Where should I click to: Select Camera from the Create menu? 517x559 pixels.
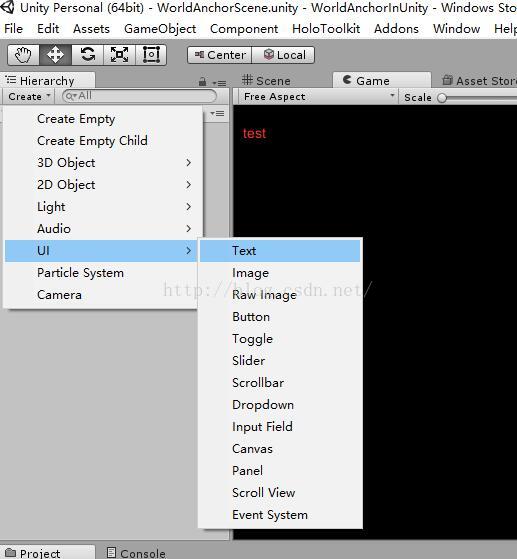(101, 295)
